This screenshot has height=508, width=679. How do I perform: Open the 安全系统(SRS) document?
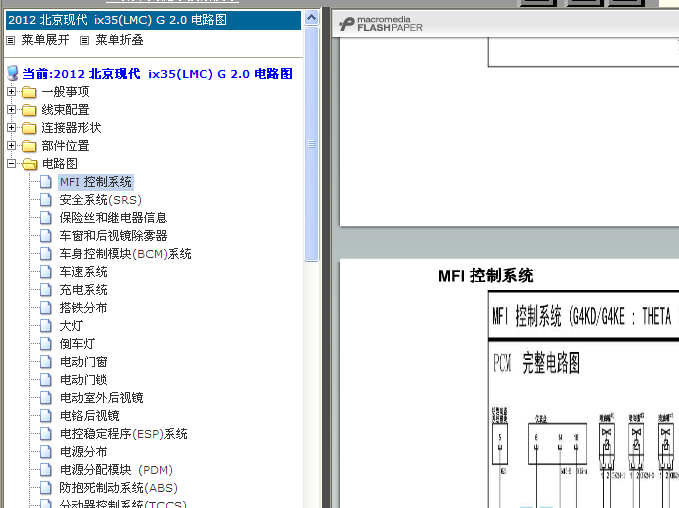click(100, 200)
